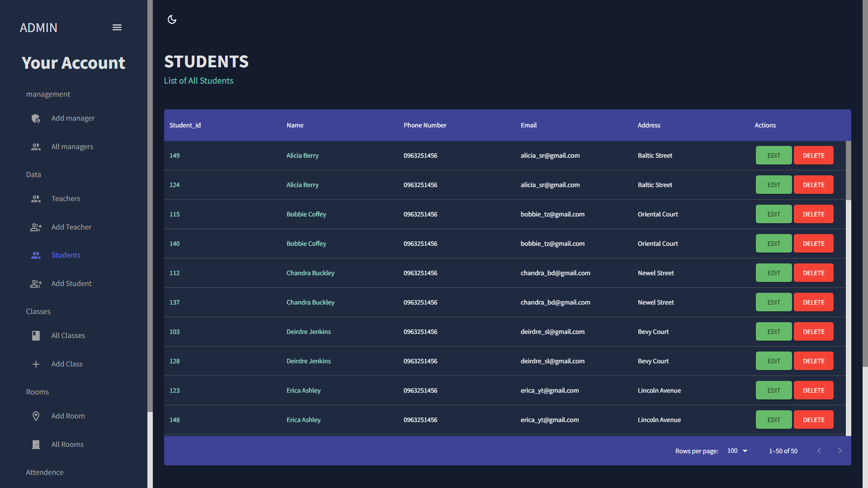Collapse sidebar using hamburger menu icon
The height and width of the screenshot is (488, 868).
[117, 28]
